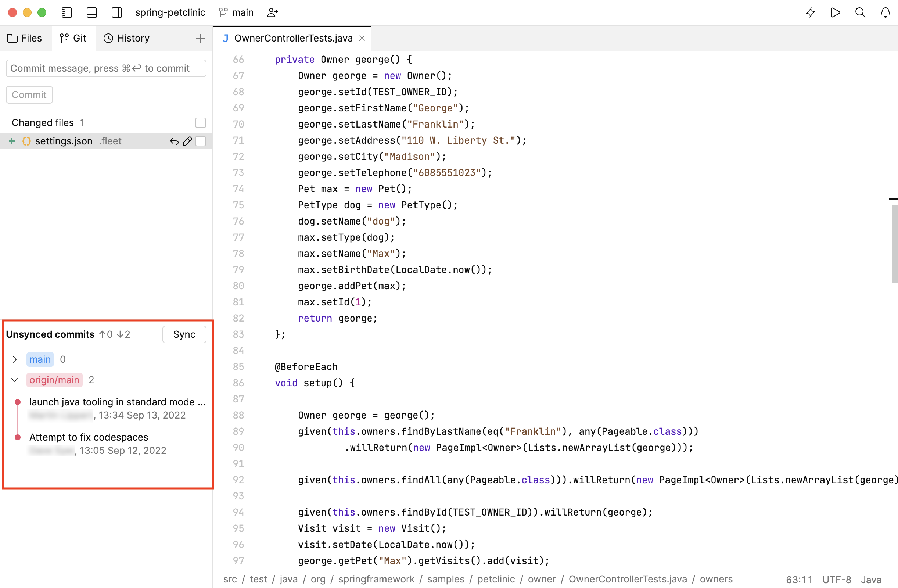This screenshot has height=588, width=898.
Task: Enable Smart Mode via lightning icon
Action: [x=811, y=12]
